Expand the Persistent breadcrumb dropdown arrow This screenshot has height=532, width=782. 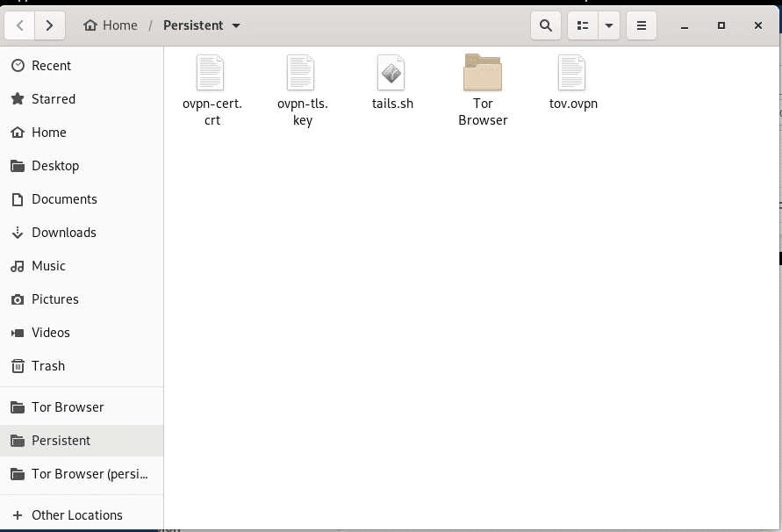point(234,25)
